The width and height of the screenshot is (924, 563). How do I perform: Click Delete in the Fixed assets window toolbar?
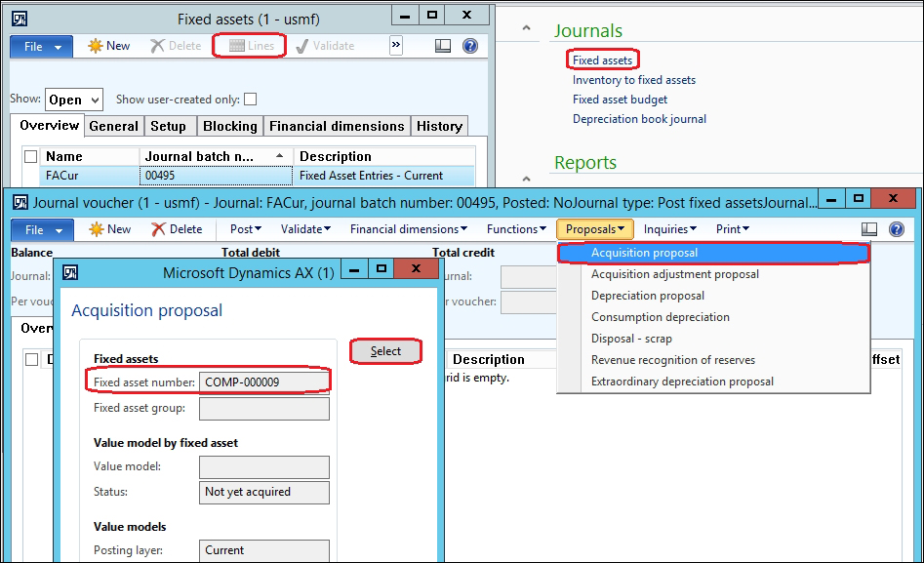(176, 46)
